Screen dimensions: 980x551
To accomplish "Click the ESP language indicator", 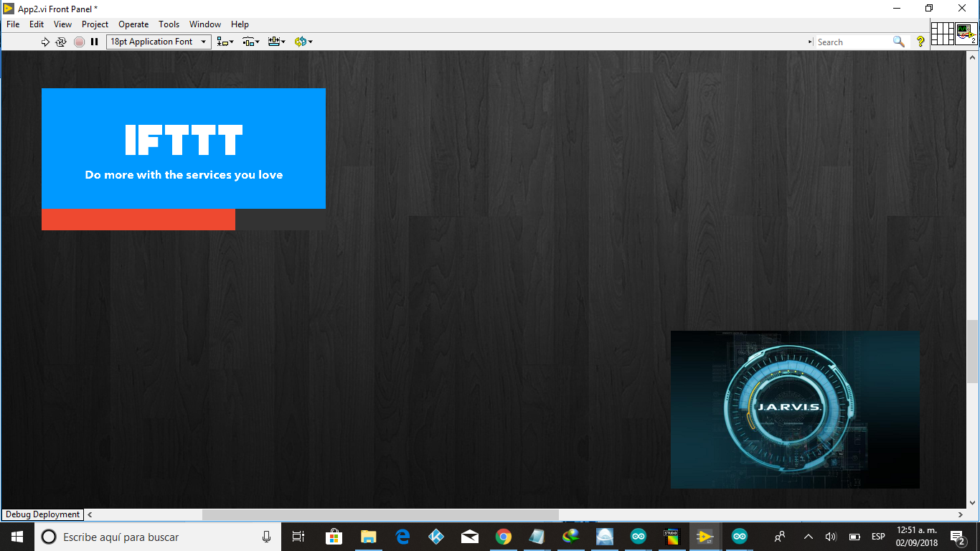I will click(x=878, y=537).
